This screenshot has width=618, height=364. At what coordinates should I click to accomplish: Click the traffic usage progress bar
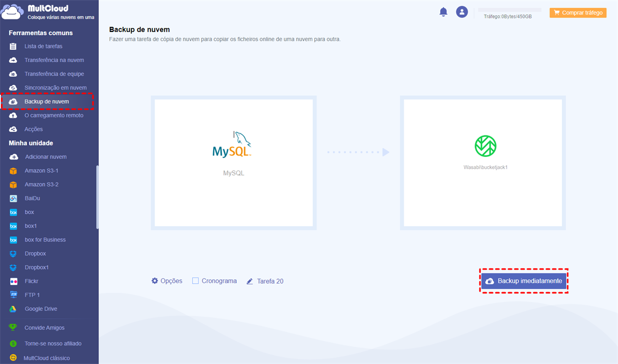pyautogui.click(x=510, y=10)
